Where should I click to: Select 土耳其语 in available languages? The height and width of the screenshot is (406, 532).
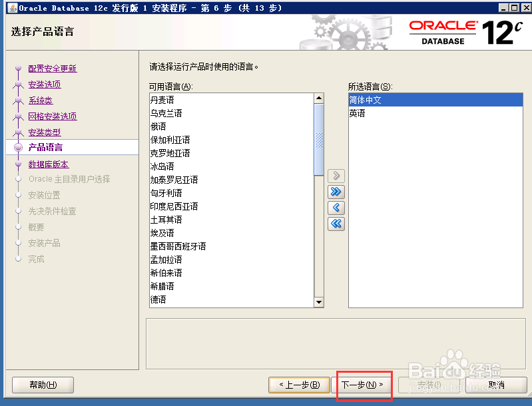232,220
